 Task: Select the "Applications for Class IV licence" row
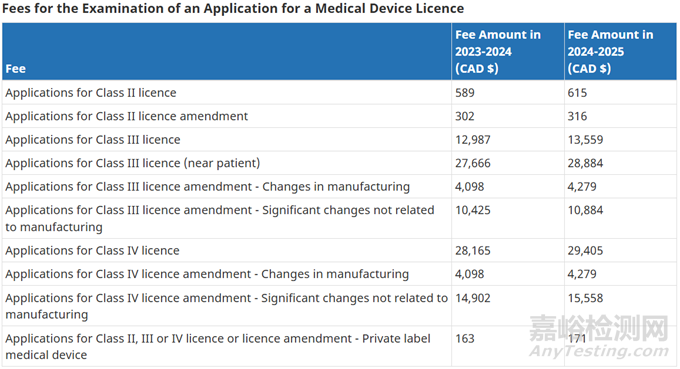click(x=339, y=250)
